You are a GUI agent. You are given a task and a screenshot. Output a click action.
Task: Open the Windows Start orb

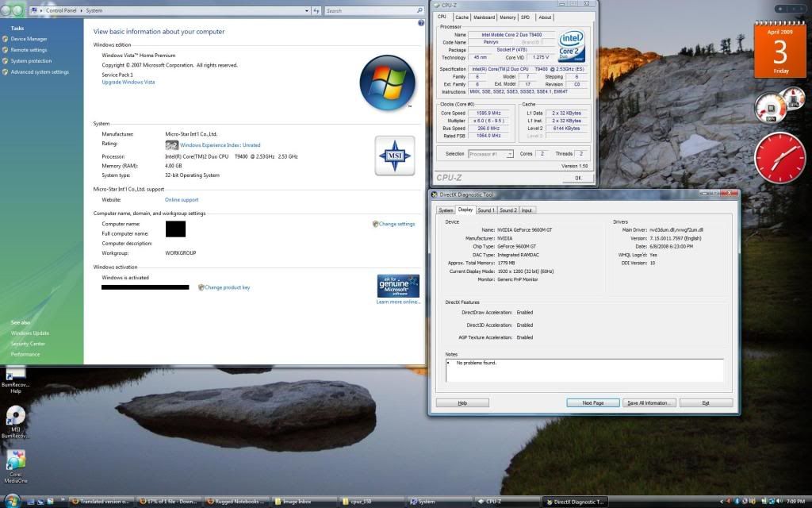(x=12, y=501)
